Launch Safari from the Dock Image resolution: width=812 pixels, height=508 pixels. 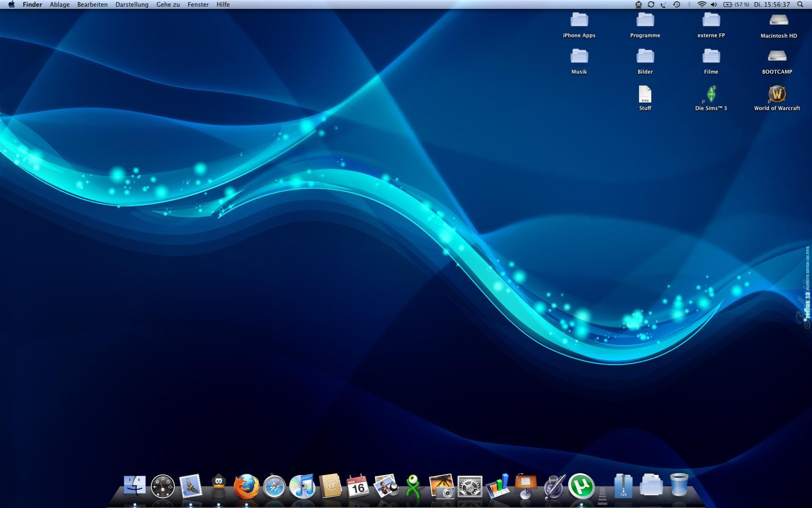[274, 486]
